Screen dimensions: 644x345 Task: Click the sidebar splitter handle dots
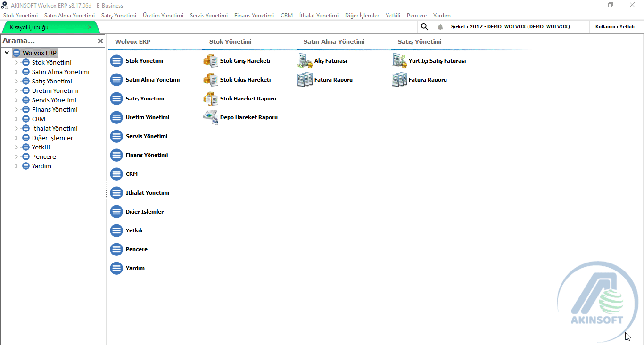106,189
